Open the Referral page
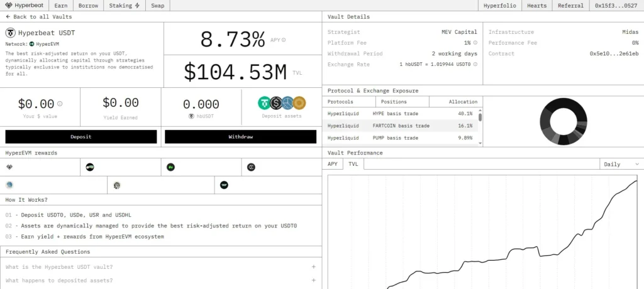This screenshot has width=644, height=289. click(x=570, y=5)
